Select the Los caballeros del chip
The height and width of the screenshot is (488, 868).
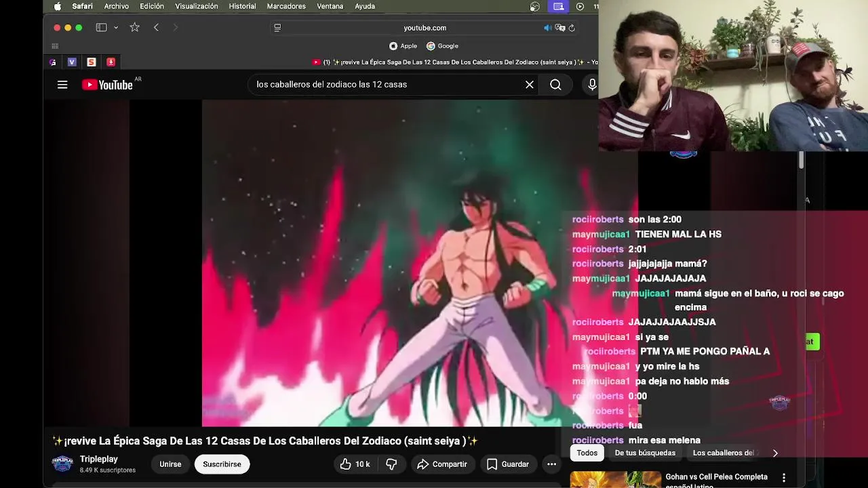724,453
